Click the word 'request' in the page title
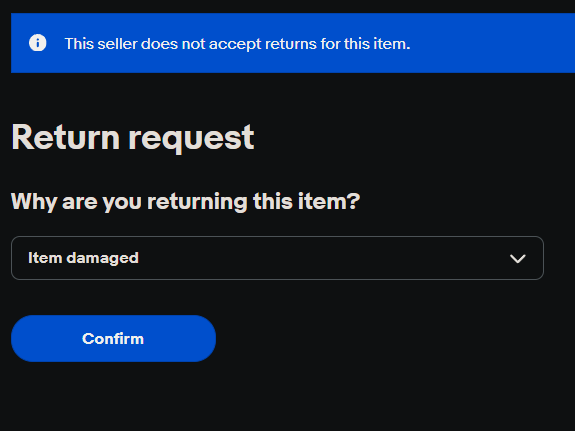Viewport: 575px width, 431px height. 191,139
